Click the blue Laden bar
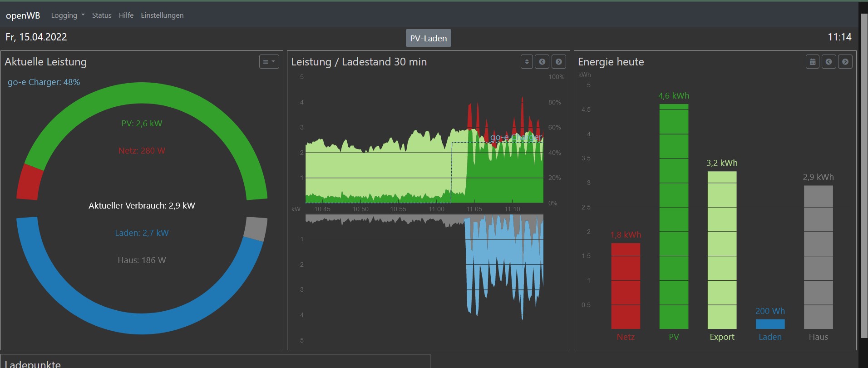Image resolution: width=868 pixels, height=368 pixels. pos(770,324)
